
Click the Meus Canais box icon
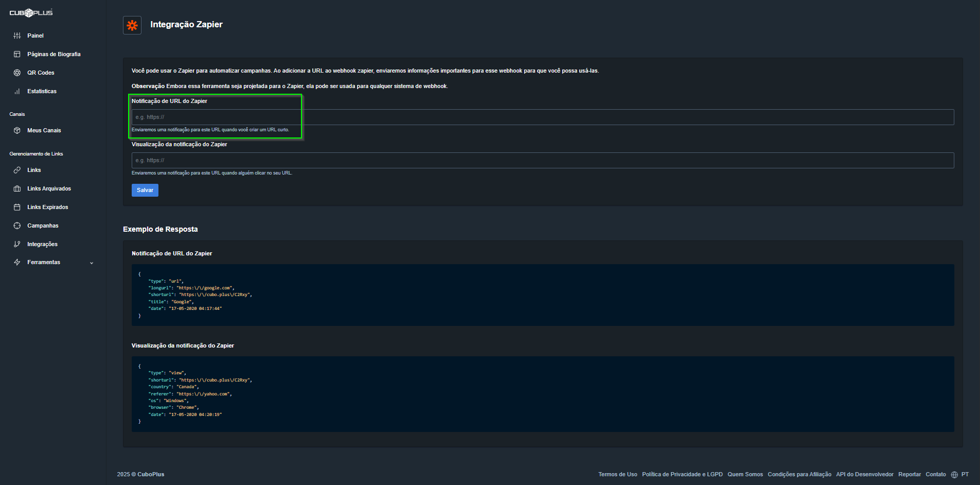tap(17, 130)
